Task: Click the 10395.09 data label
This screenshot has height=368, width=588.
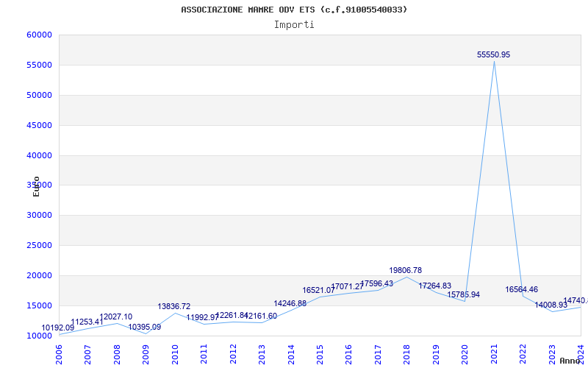Action: (145, 327)
